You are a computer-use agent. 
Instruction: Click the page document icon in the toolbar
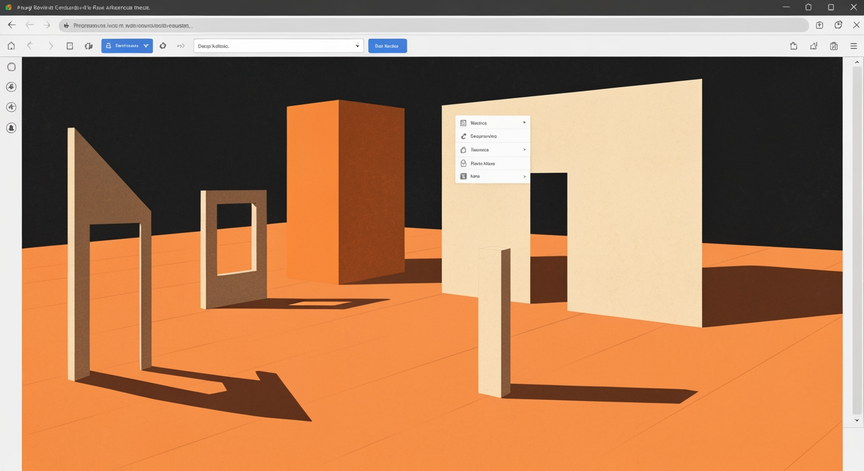(x=70, y=46)
